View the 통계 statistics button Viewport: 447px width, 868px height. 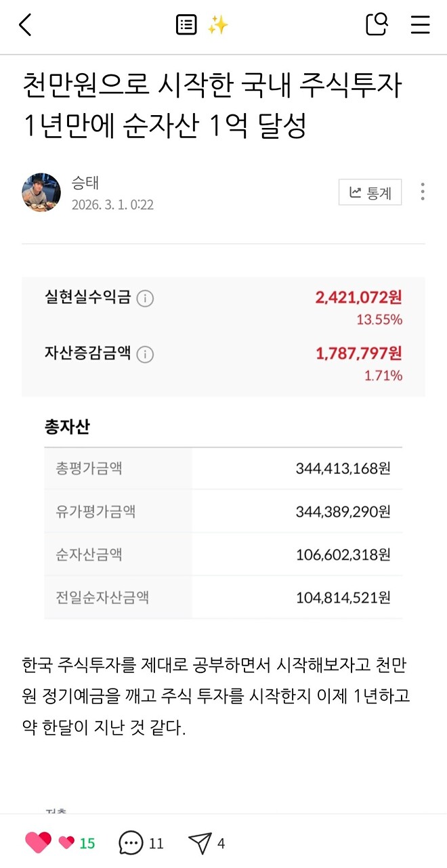tap(370, 192)
